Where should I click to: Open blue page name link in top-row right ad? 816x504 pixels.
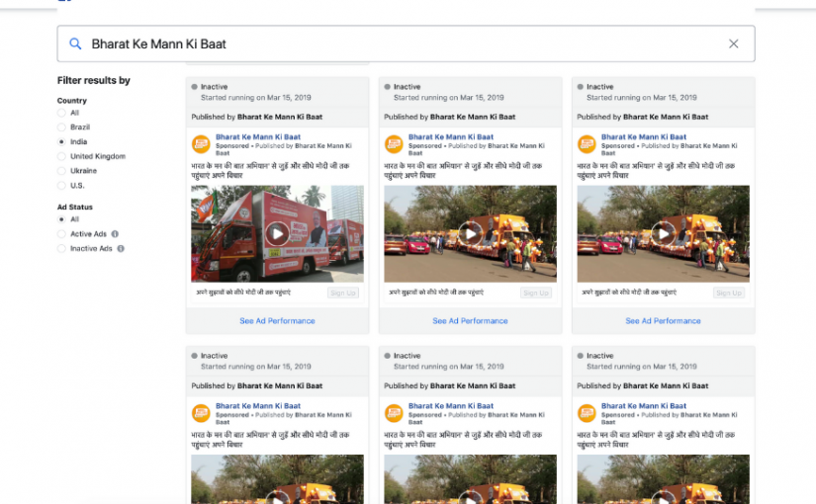pos(644,136)
